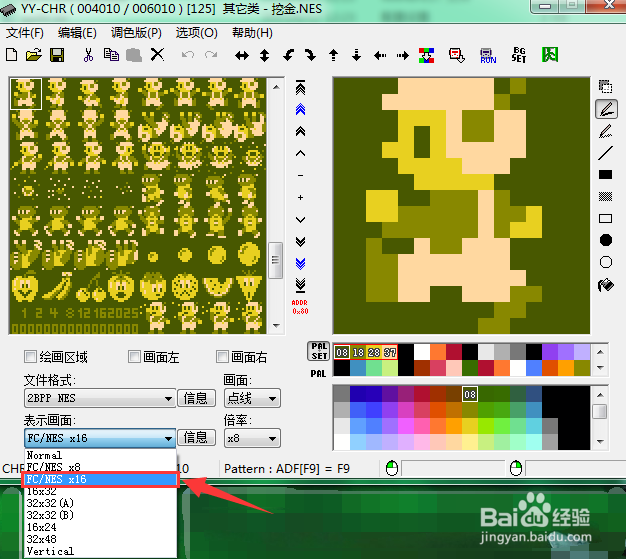Select the Pen drawing tool

pyautogui.click(x=606, y=109)
